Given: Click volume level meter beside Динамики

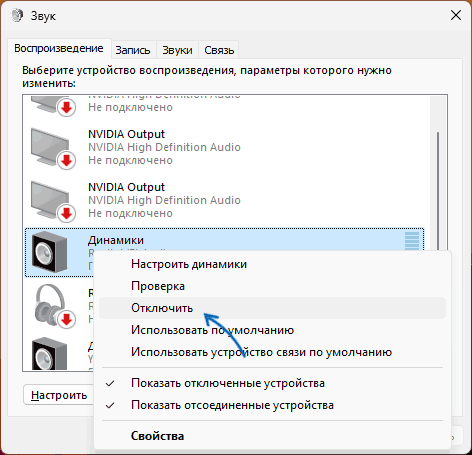Looking at the screenshot, I should click(412, 241).
